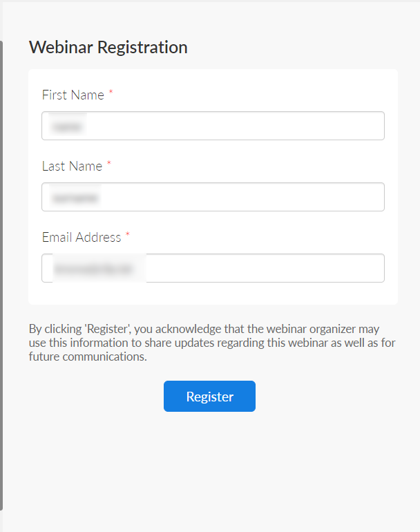
Task: Click the red asterisk beside Last Name
Action: point(109,163)
